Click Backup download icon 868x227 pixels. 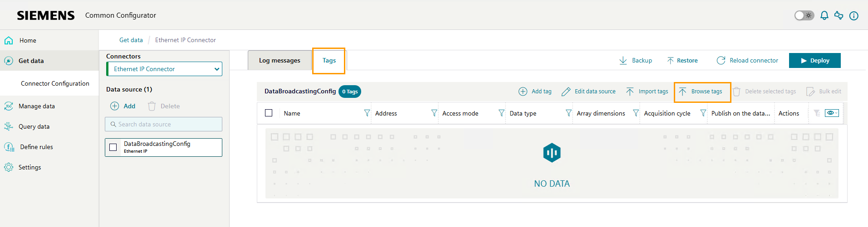pyautogui.click(x=623, y=60)
